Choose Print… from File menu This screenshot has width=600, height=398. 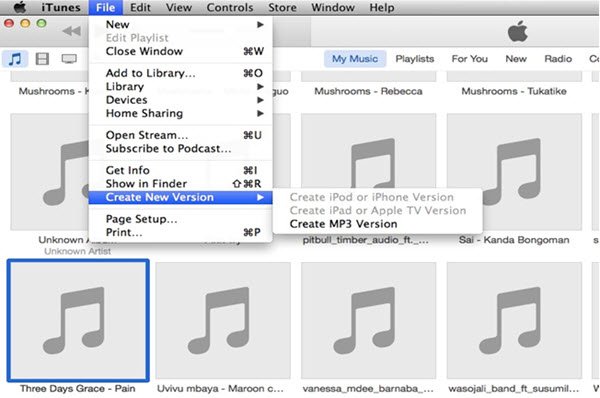click(x=181, y=232)
